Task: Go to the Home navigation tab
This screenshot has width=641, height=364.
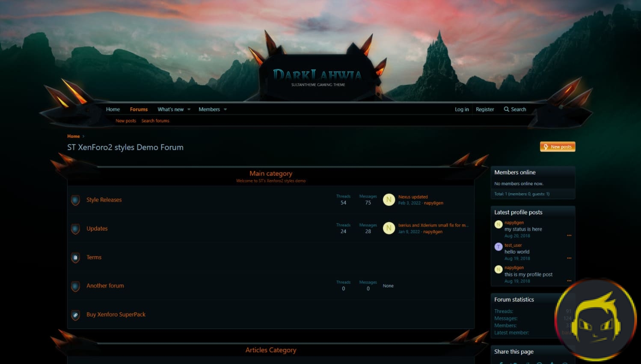Action: click(x=113, y=109)
